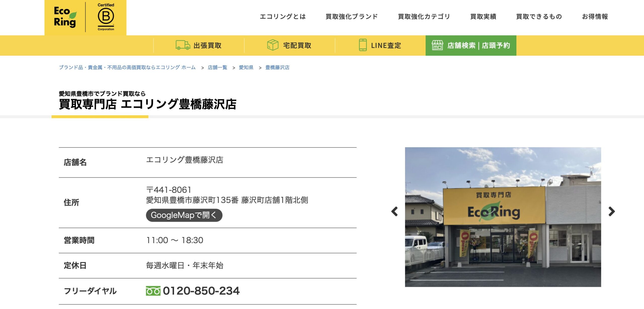644x309 pixels.
Task: Click the phone number 0120-850-234
Action: point(201,291)
